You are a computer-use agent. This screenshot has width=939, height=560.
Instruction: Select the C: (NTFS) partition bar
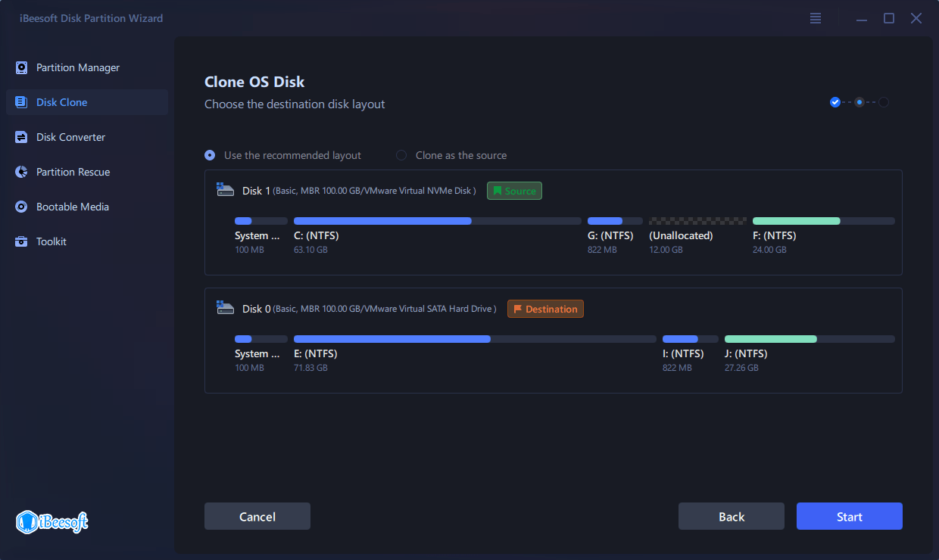pyautogui.click(x=438, y=221)
